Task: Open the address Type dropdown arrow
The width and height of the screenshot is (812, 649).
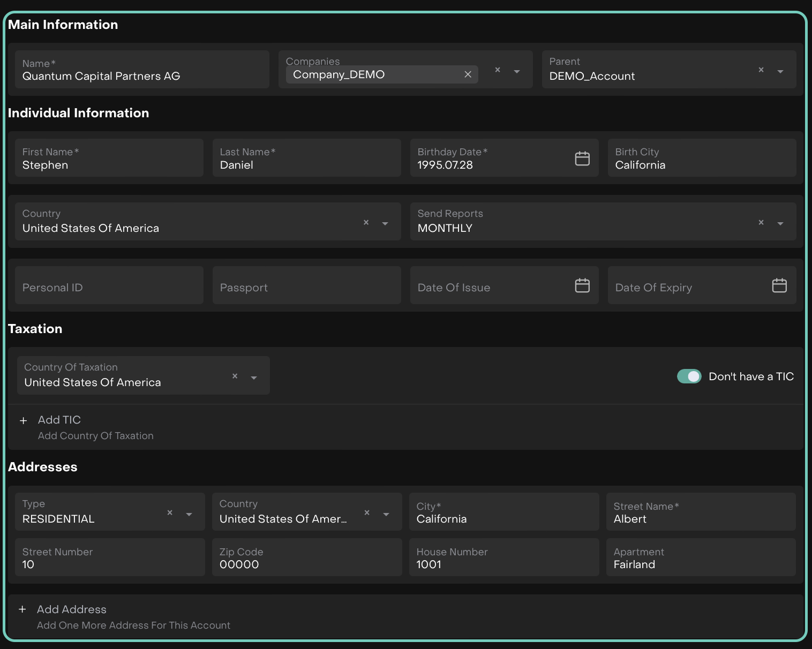Action: click(x=189, y=514)
